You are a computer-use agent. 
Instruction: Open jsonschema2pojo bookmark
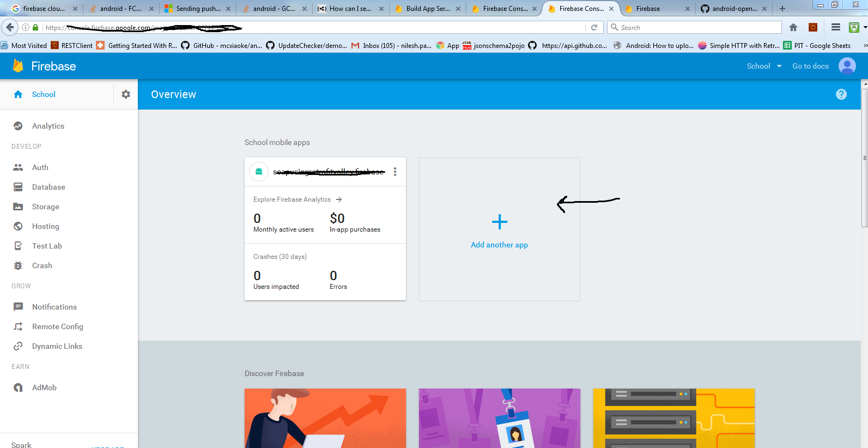494,46
